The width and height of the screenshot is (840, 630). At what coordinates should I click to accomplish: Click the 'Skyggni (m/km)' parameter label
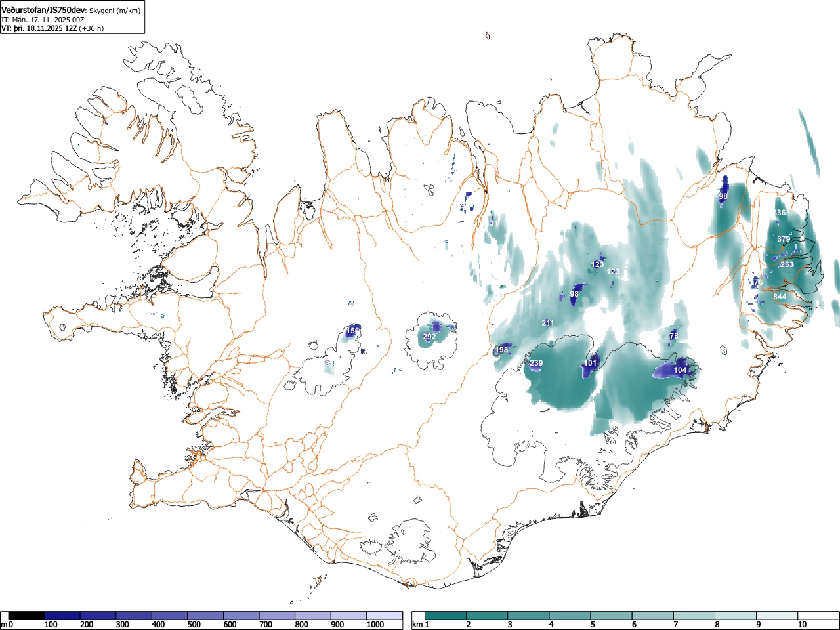click(x=115, y=11)
